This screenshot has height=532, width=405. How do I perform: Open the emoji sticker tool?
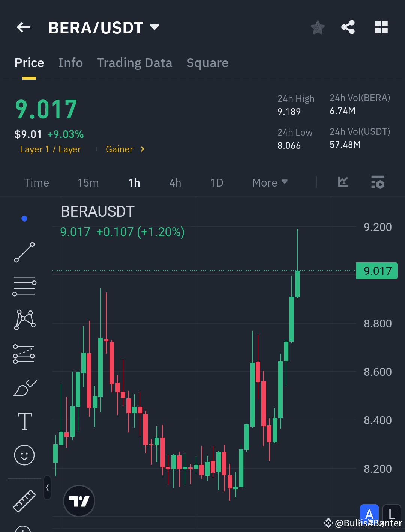pyautogui.click(x=24, y=455)
